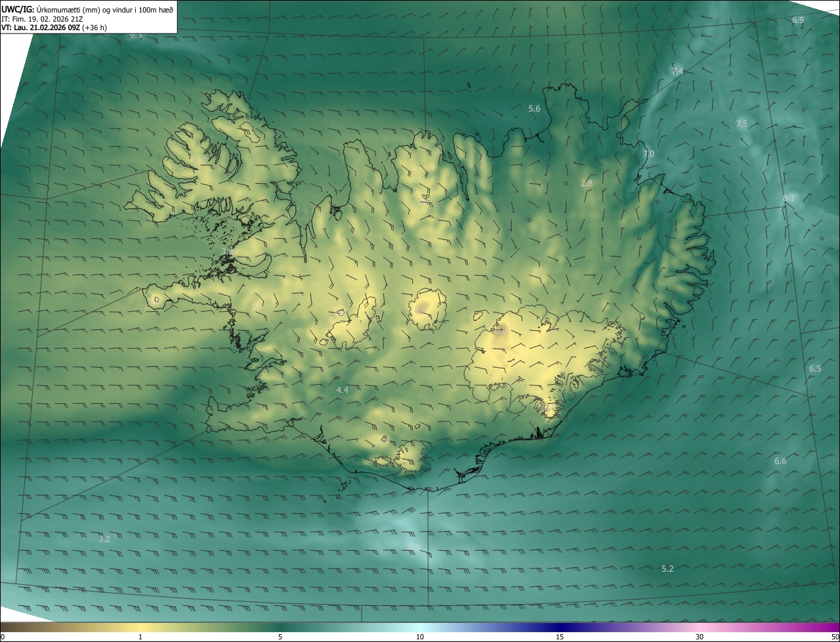Click the 'UWC/IG:' label in the header box
This screenshot has width=840, height=642.
18,9
